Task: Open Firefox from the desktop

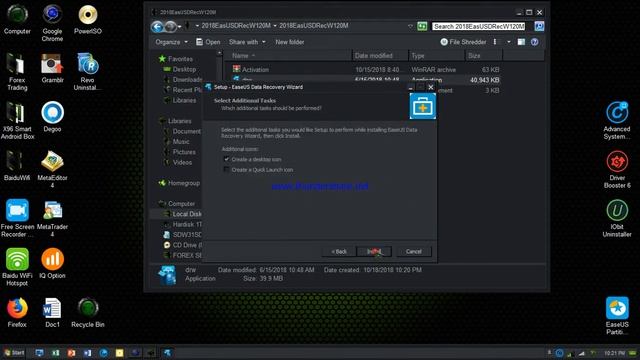Action: point(17,313)
